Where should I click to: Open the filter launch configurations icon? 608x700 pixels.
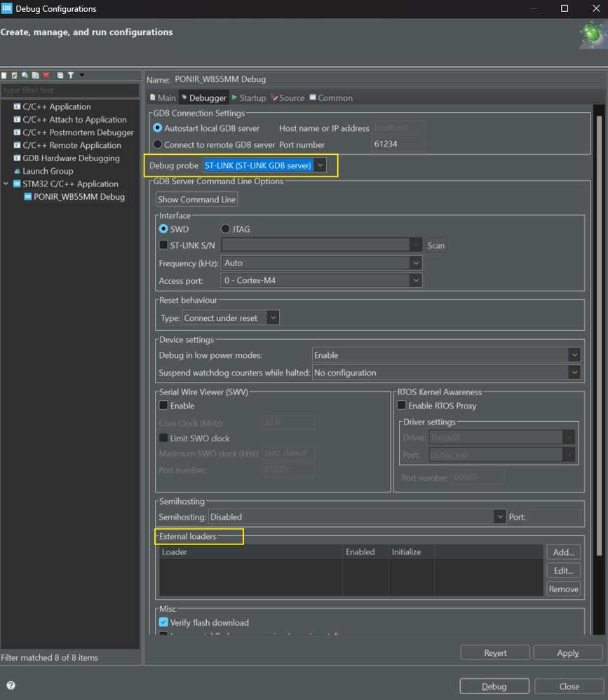(x=71, y=75)
